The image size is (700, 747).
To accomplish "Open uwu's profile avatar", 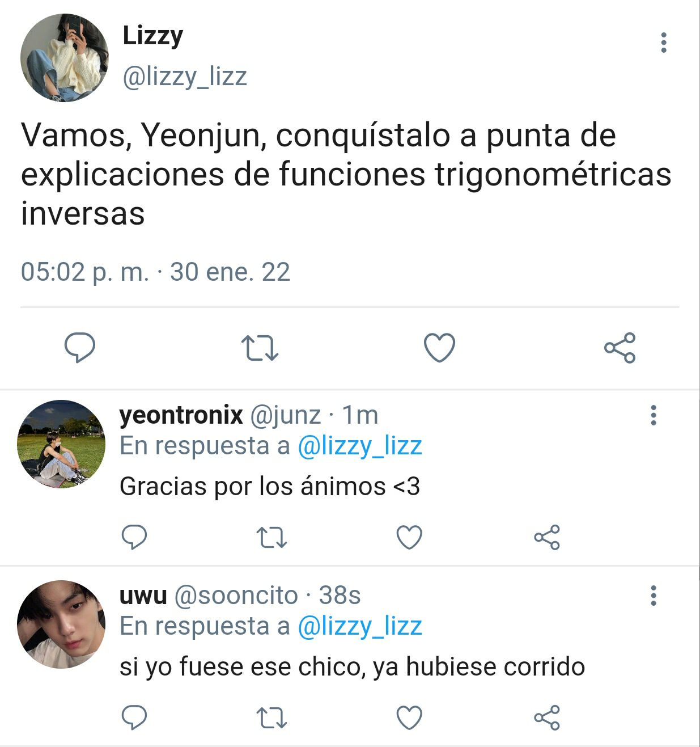I will (x=61, y=624).
